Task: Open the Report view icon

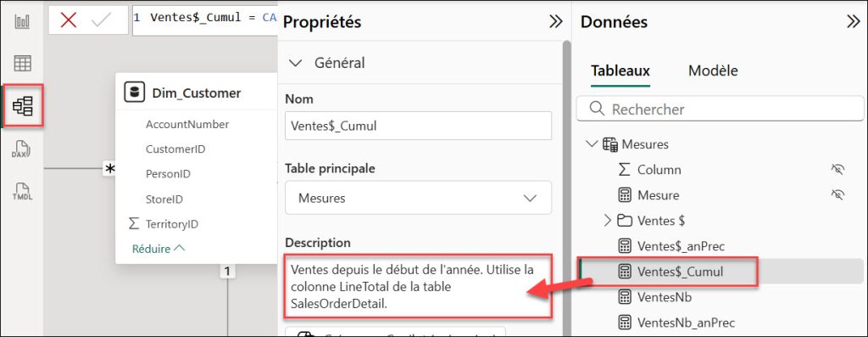Action: click(x=23, y=23)
